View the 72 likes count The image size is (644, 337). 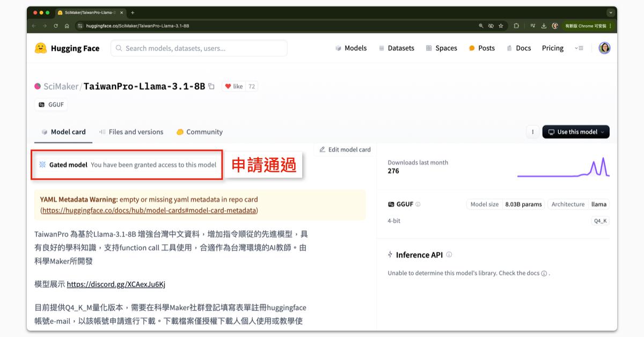(x=252, y=86)
